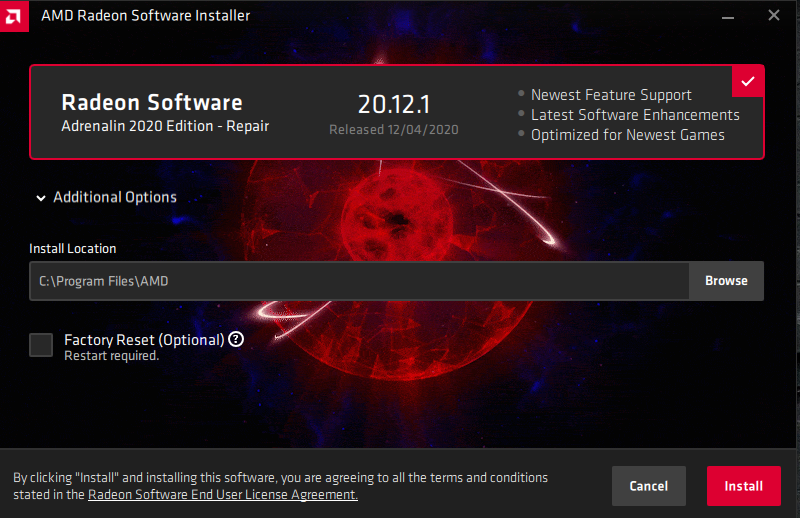Click the 'Optimized for Newest Games' bullet text
Image resolution: width=800 pixels, height=518 pixels.
(x=628, y=135)
